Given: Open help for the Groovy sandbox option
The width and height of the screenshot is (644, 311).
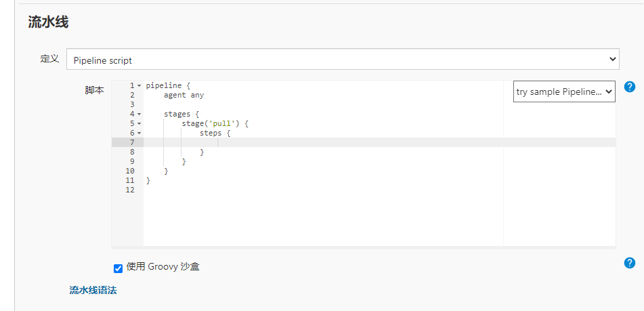Looking at the screenshot, I should pos(629,263).
